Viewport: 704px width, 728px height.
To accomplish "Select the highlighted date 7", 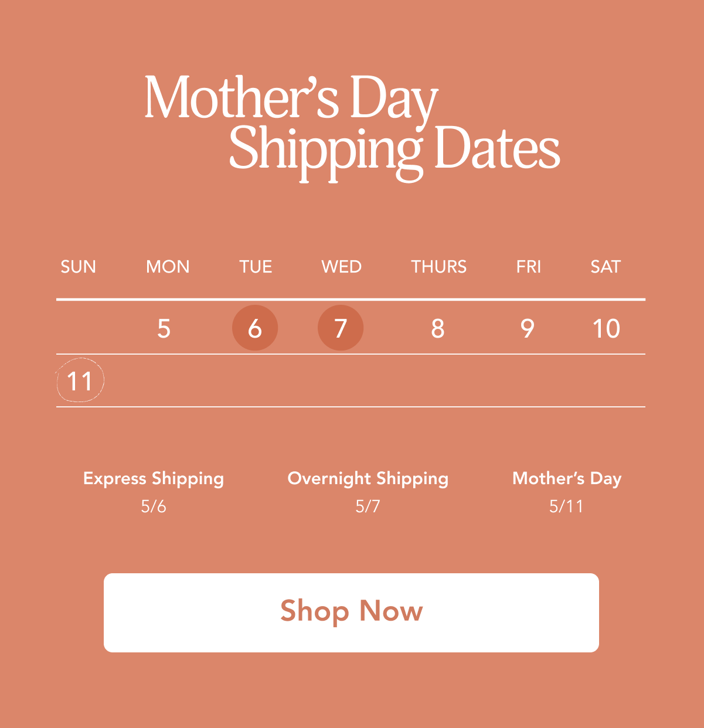I will click(341, 328).
